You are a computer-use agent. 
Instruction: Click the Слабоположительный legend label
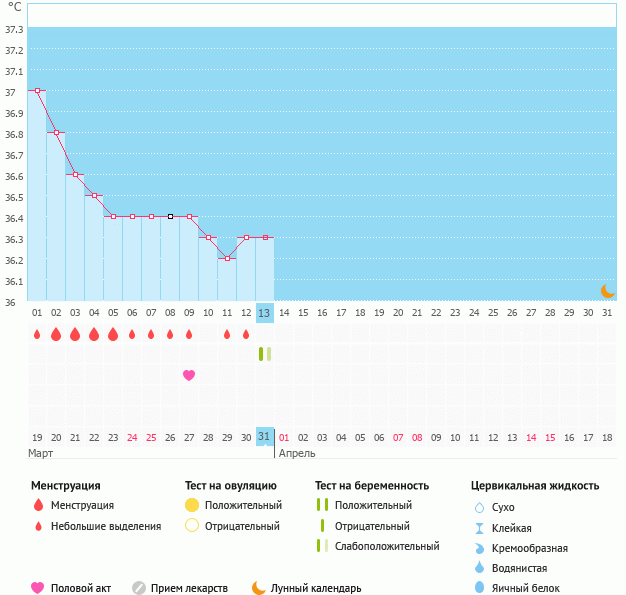pyautogui.click(x=387, y=546)
